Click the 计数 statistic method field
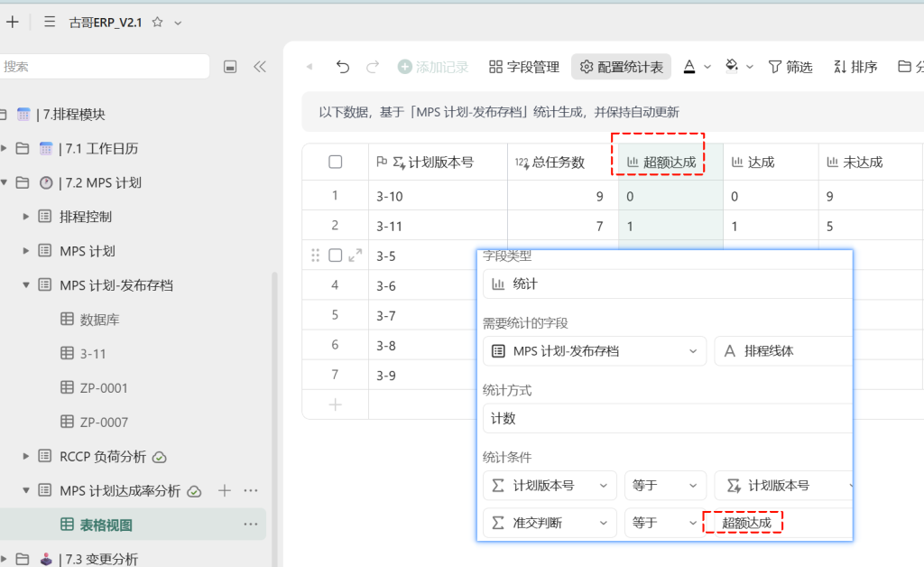Image resolution: width=924 pixels, height=567 pixels. click(667, 418)
